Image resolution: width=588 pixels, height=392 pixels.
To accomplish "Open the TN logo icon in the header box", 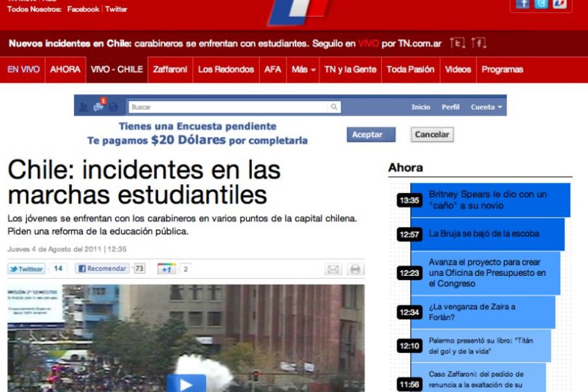I will click(x=560, y=3).
